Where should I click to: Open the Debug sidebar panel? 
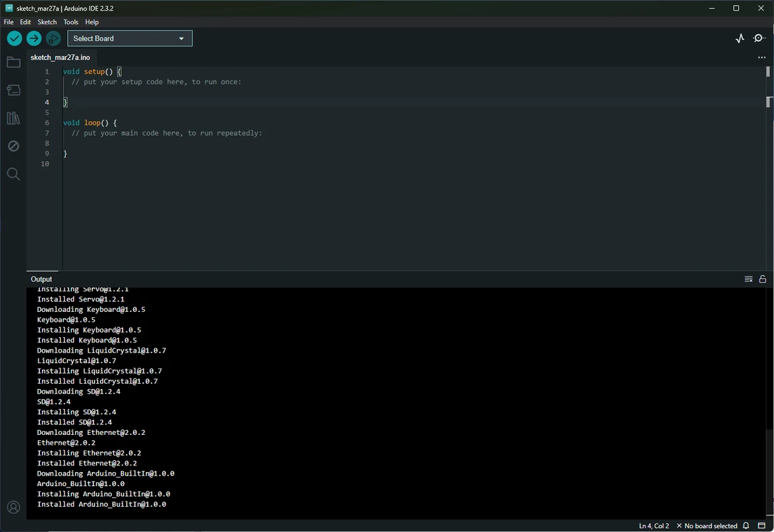tap(13, 146)
